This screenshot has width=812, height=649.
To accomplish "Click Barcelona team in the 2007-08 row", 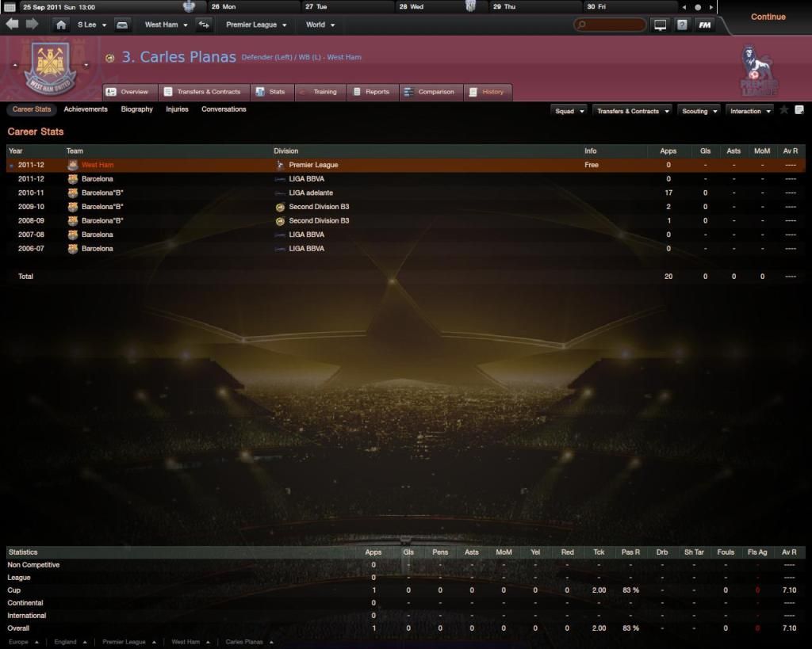I will tap(97, 235).
